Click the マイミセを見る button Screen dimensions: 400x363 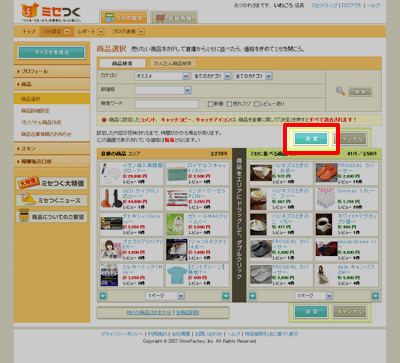[x=52, y=52]
